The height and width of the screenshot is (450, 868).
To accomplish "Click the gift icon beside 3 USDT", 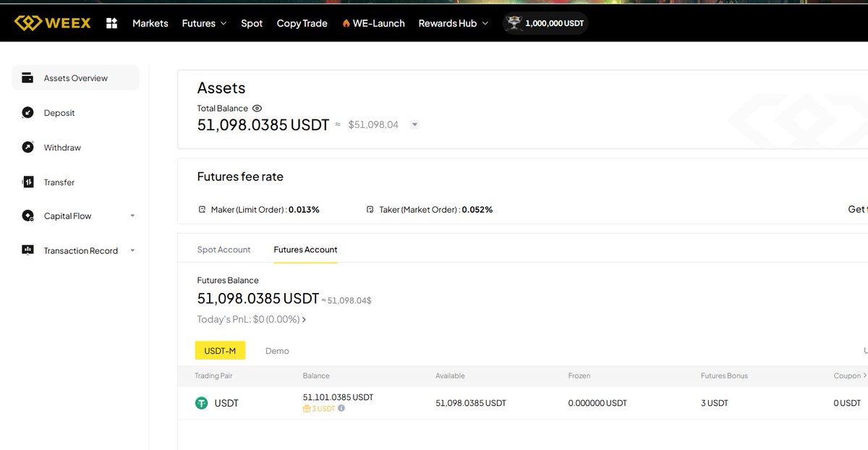I will (x=307, y=409).
